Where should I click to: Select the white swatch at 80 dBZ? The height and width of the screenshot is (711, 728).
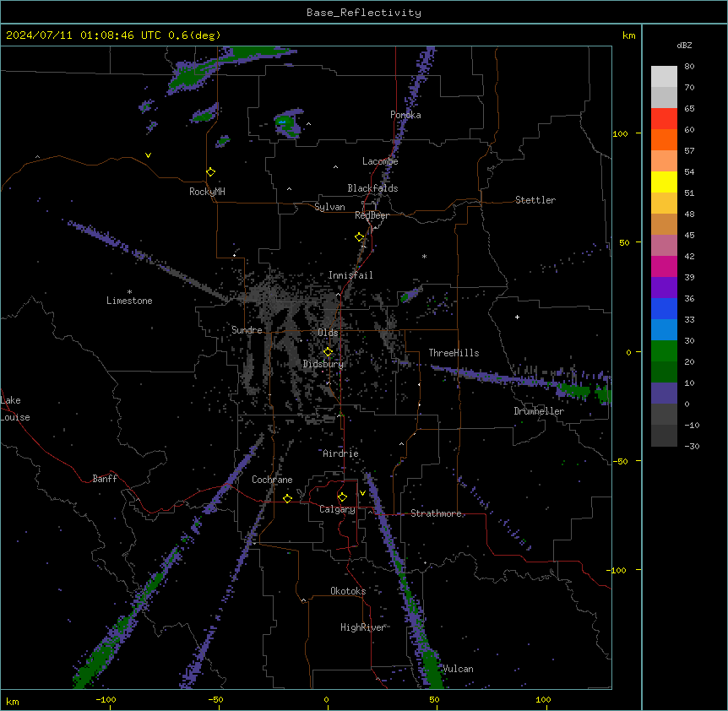tap(664, 77)
